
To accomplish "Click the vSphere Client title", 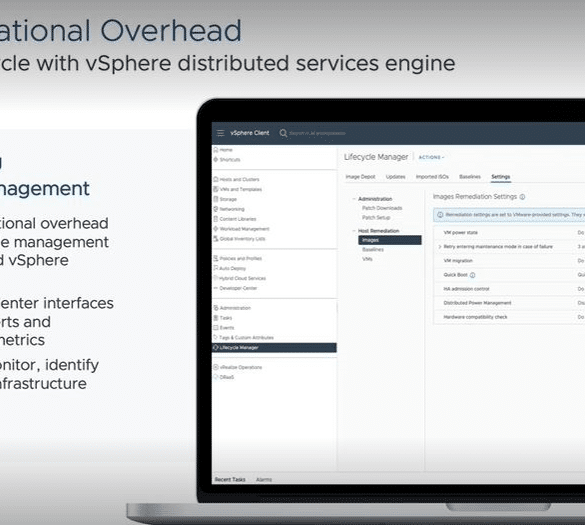I will coord(250,133).
